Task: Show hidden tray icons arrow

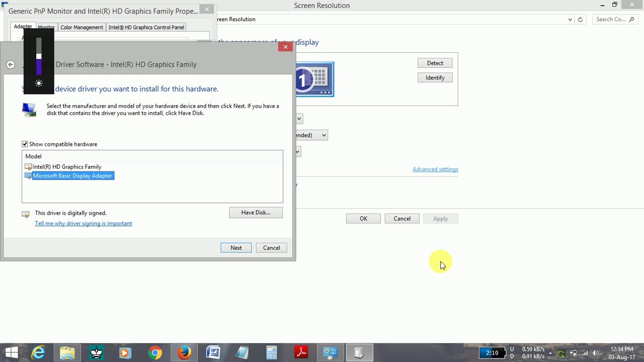Action: 550,353
